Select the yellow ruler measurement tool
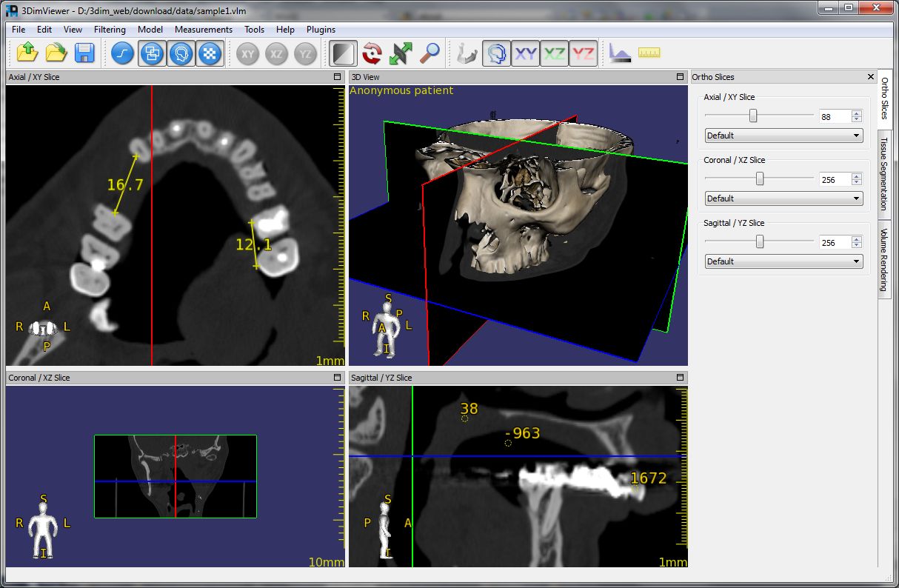899x588 pixels. pos(649,53)
